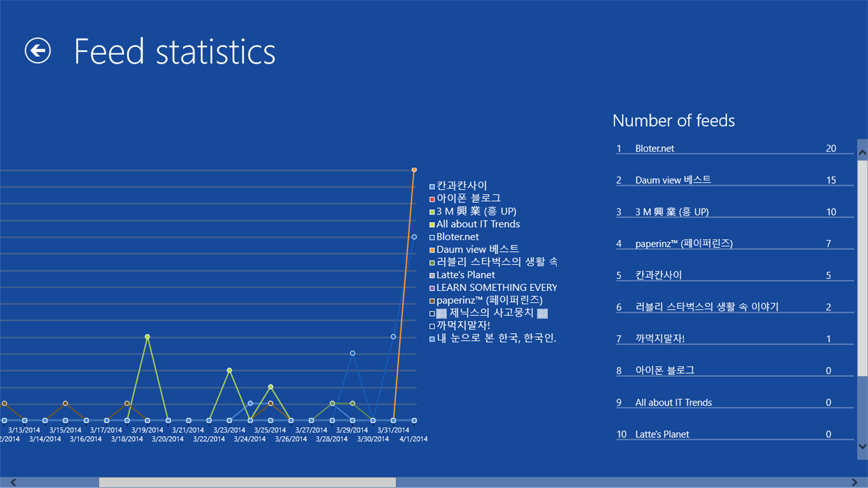Go back using the circular arrow button
868x488 pixels.
(38, 51)
